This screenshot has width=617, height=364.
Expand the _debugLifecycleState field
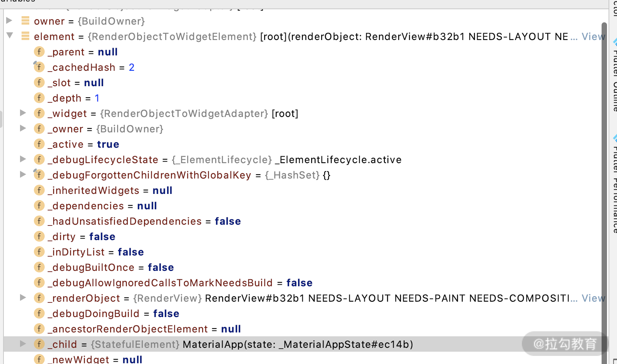pos(23,159)
